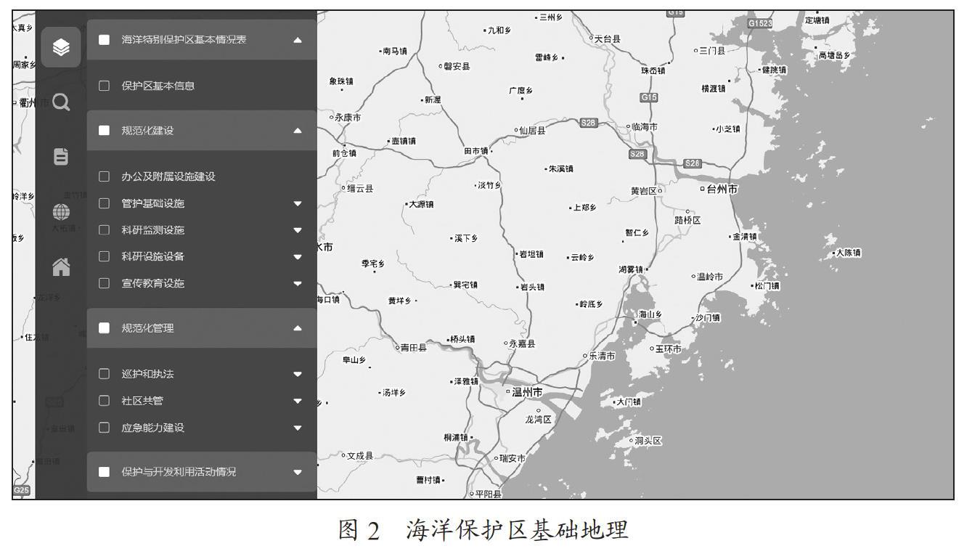The width and height of the screenshot is (980, 554).
Task: Collapse the 规范化建设 section arrow
Action: [298, 131]
